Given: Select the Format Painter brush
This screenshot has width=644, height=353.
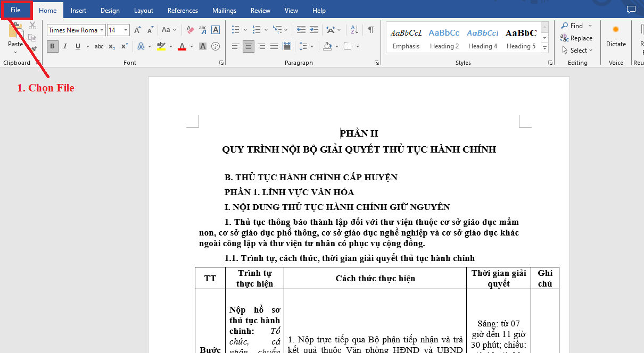Looking at the screenshot, I should [34, 49].
